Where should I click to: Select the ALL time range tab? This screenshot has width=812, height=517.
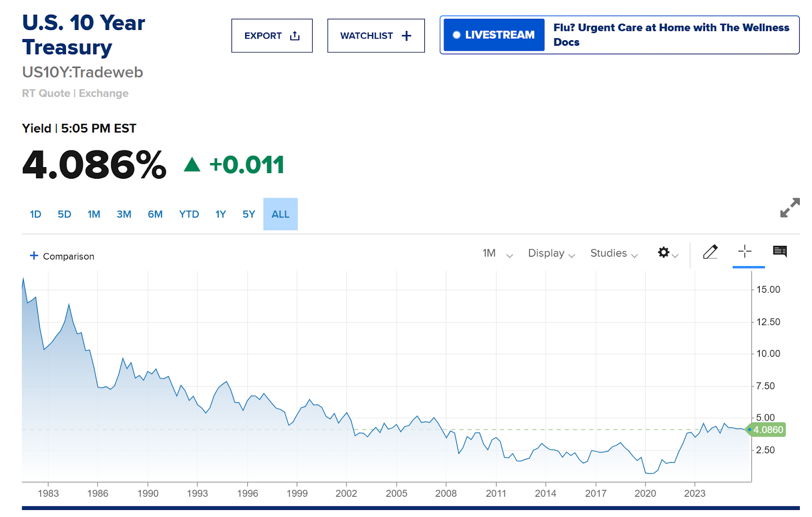tap(280, 214)
